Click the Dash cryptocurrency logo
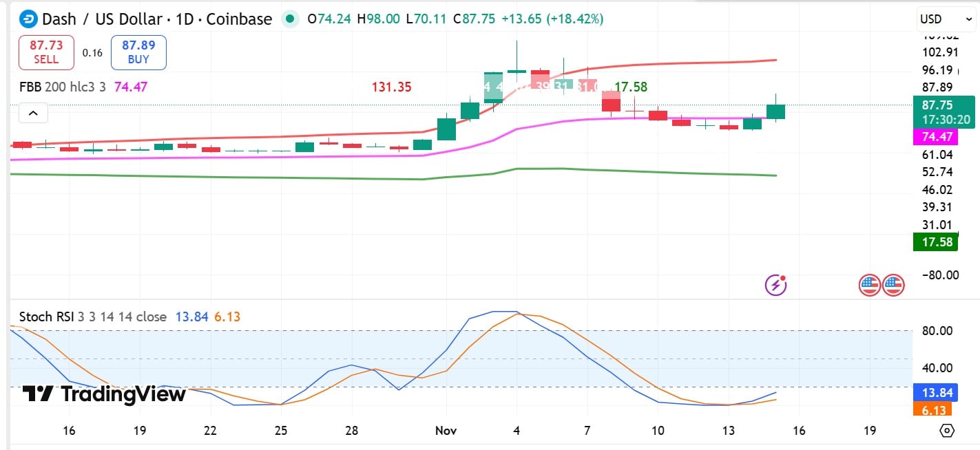This screenshot has height=450, width=980. pyautogui.click(x=28, y=19)
